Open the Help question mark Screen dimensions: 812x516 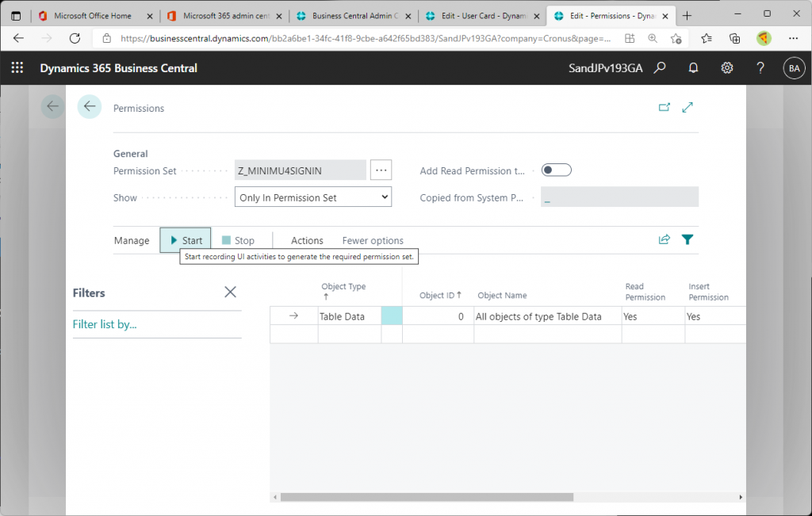(x=760, y=68)
